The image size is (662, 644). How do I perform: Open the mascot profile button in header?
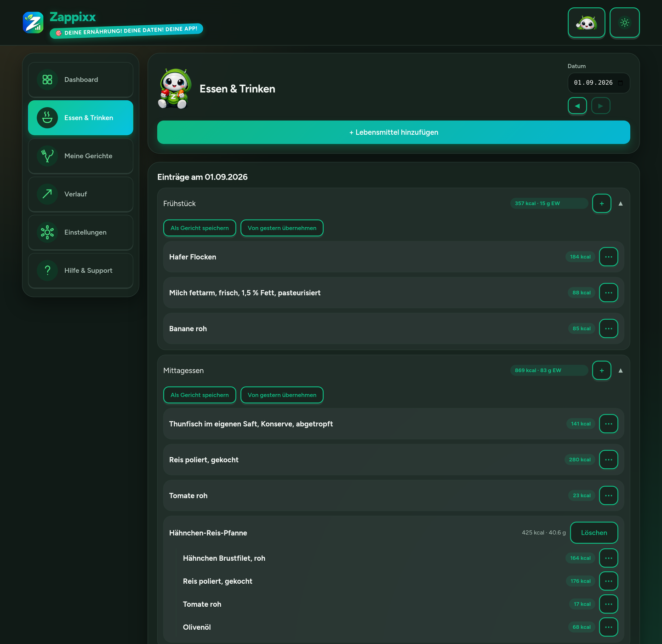coord(587,23)
